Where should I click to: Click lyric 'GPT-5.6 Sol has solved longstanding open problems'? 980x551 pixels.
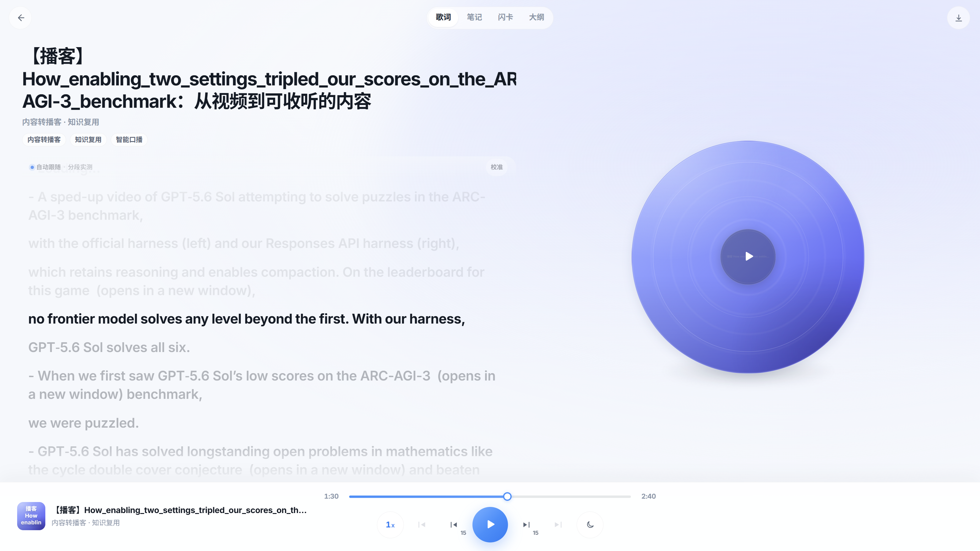[260, 460]
